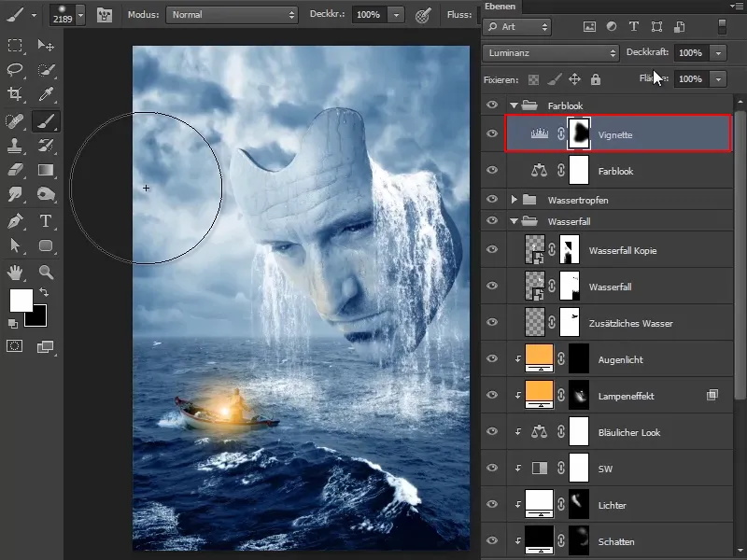The image size is (747, 560).
Task: Hide the Vignette layer
Action: (x=492, y=133)
